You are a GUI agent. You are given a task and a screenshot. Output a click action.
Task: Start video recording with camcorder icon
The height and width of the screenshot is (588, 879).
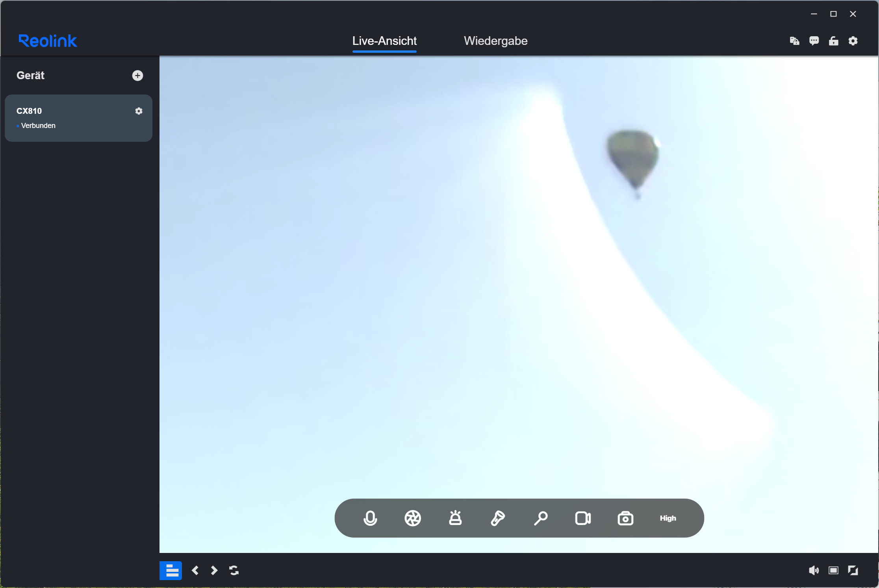pos(583,518)
